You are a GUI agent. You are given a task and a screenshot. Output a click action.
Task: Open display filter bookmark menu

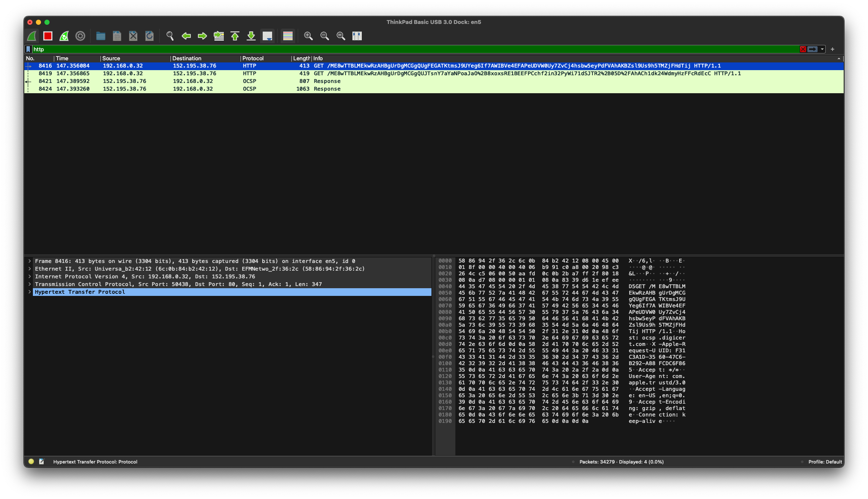[29, 49]
